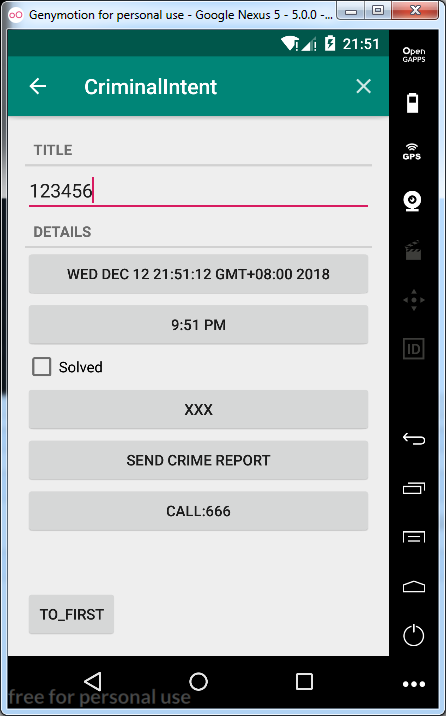Viewport: 446px width, 716px height.
Task: Choose suspect via the XXX button
Action: tap(199, 410)
